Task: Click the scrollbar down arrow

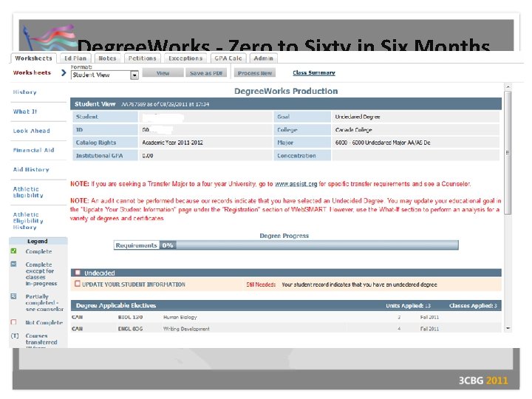Action: coord(508,328)
